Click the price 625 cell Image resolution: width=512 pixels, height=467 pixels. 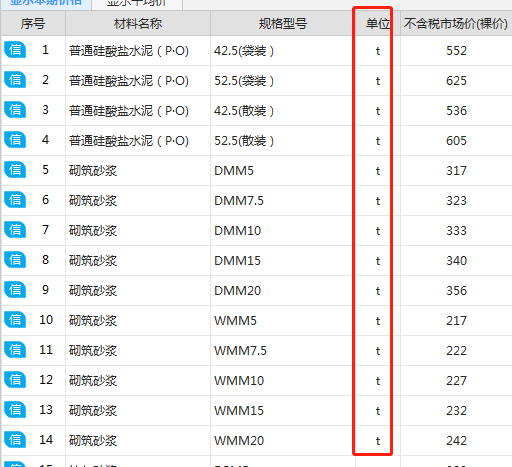pos(456,81)
